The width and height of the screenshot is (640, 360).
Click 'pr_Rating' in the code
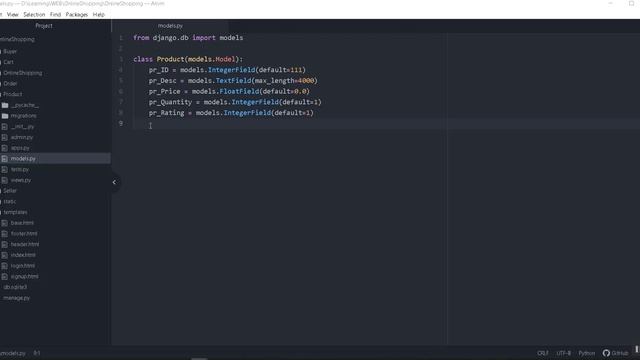(x=167, y=113)
